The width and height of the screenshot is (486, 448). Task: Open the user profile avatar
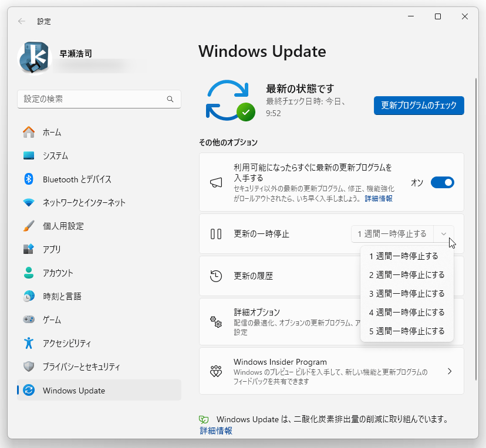point(35,58)
